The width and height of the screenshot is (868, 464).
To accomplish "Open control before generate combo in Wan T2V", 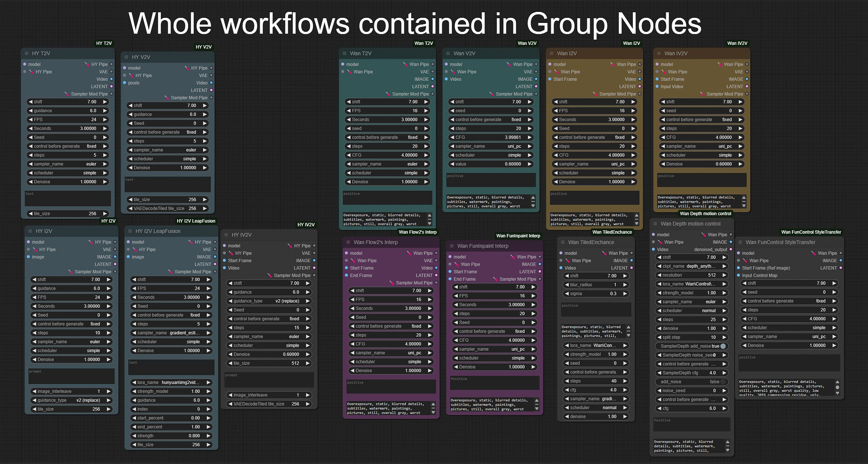I will tap(387, 137).
